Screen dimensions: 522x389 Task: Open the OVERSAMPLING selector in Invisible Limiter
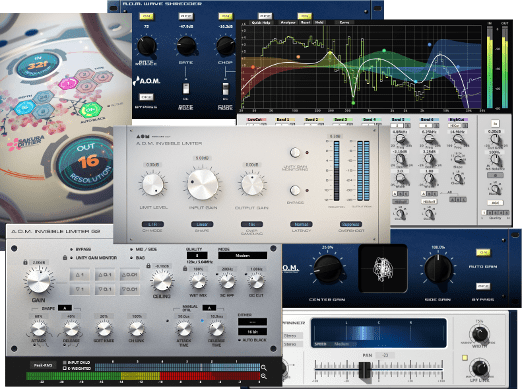(x=252, y=224)
